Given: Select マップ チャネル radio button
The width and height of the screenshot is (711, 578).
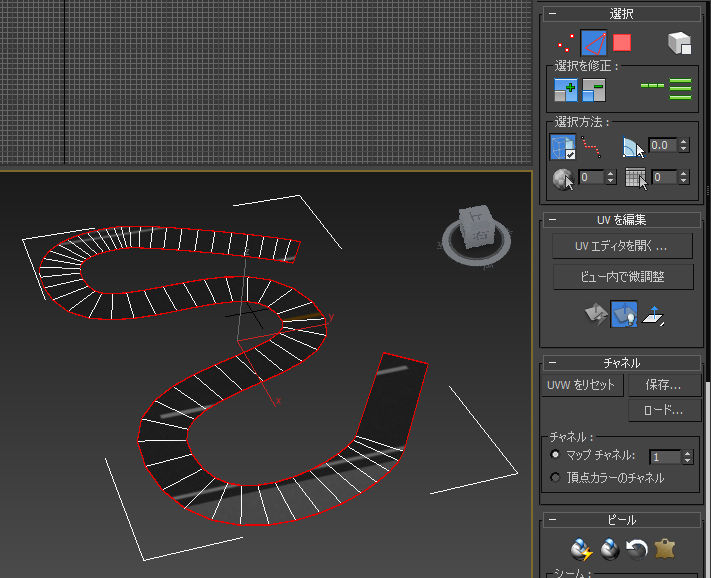Looking at the screenshot, I should [x=555, y=454].
